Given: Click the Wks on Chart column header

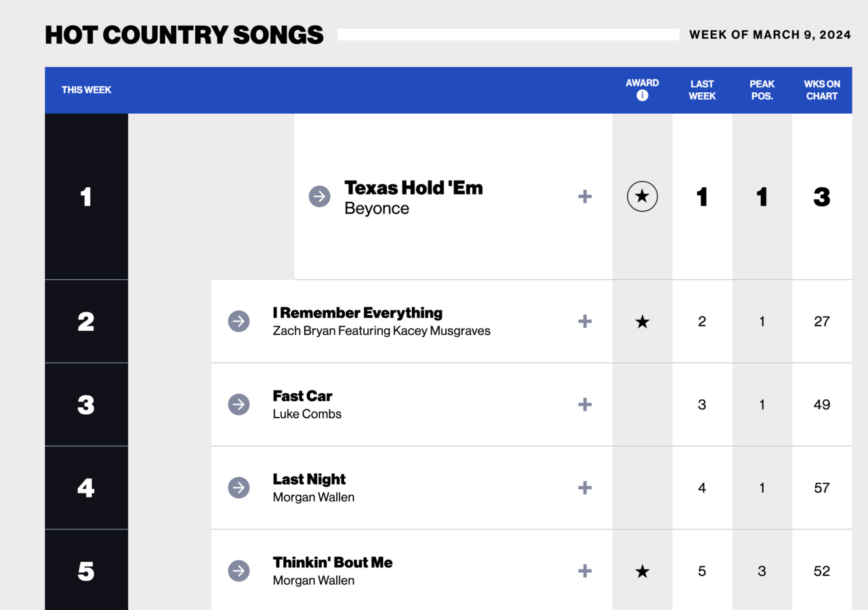Looking at the screenshot, I should coord(822,90).
